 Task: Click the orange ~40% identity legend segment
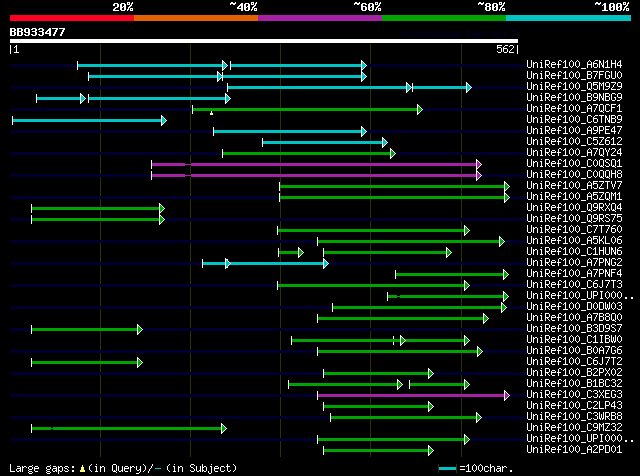tap(196, 18)
